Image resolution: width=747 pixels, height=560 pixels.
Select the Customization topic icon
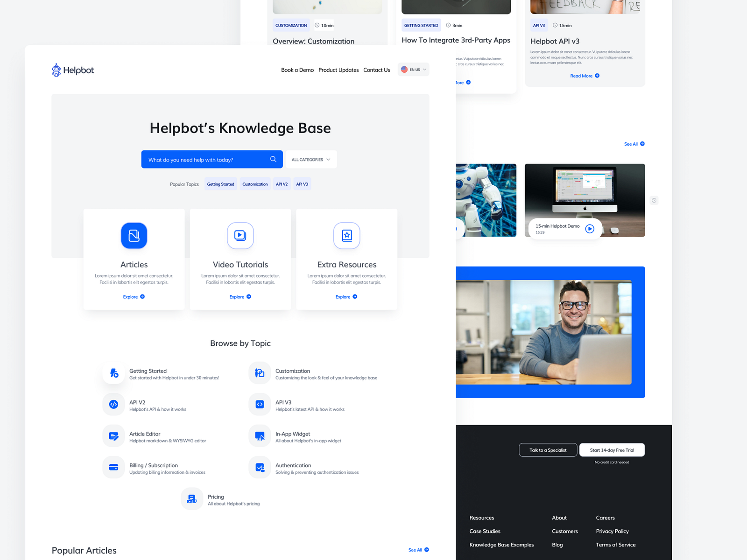pos(259,373)
